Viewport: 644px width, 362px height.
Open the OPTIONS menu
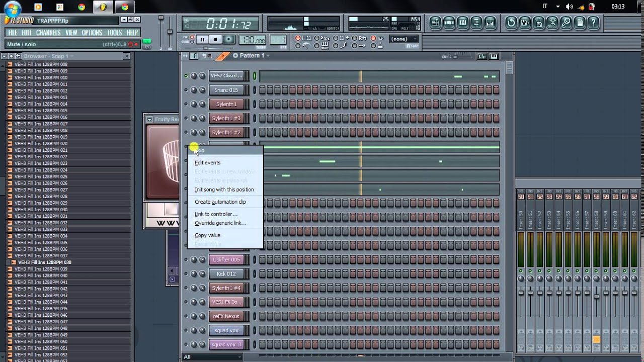(x=92, y=33)
